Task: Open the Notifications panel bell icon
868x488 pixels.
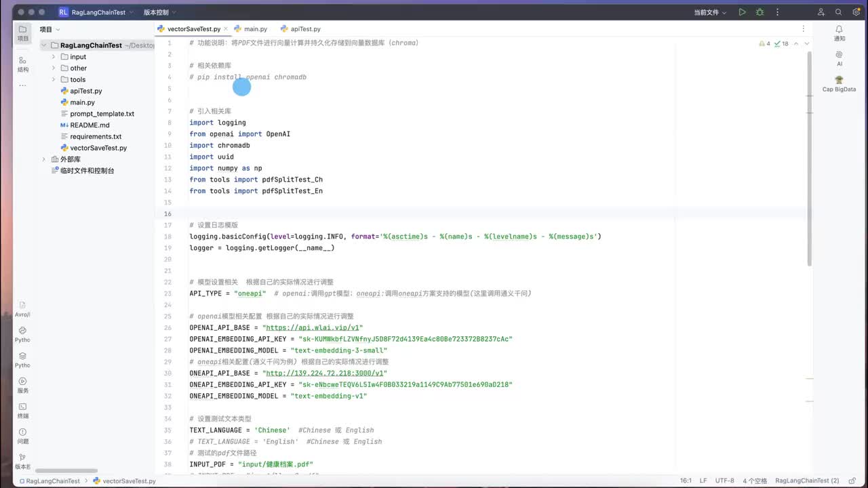Action: click(840, 33)
